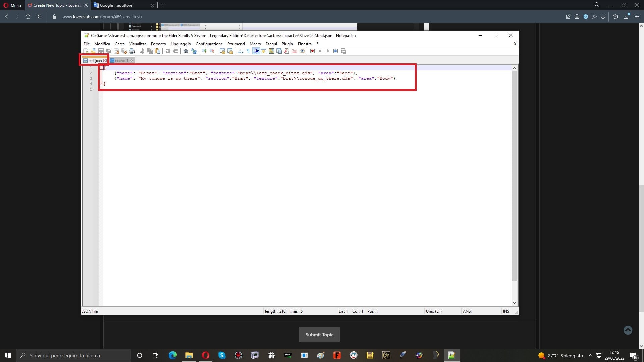Open Cerca menu in Notepad++
The width and height of the screenshot is (644, 362).
[x=120, y=44]
